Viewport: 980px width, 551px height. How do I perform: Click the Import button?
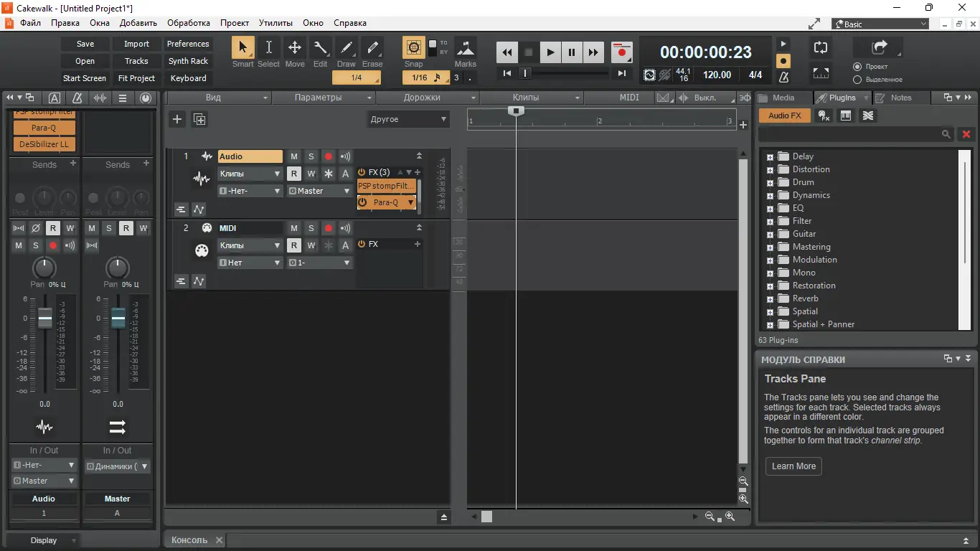click(136, 44)
